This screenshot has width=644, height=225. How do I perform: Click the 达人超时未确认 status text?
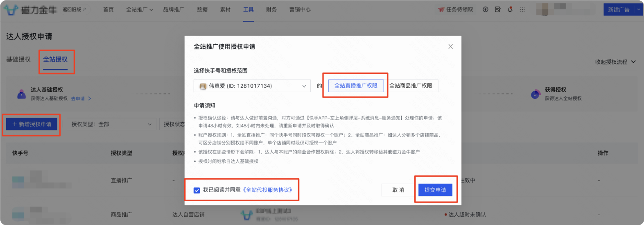click(x=467, y=215)
